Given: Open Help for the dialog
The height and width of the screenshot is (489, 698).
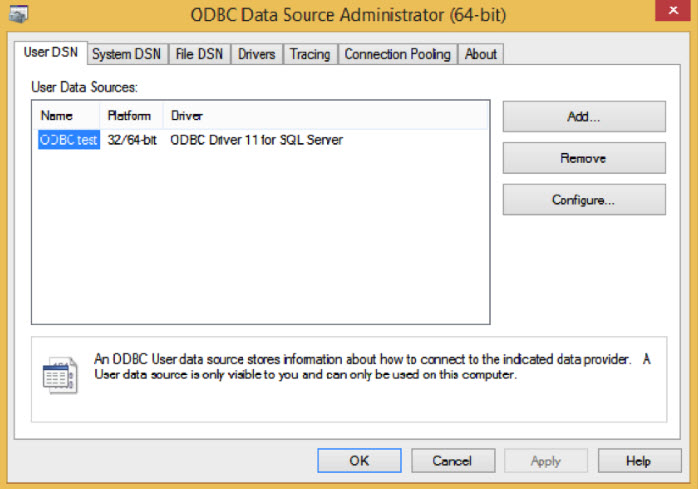Looking at the screenshot, I should 639,460.
